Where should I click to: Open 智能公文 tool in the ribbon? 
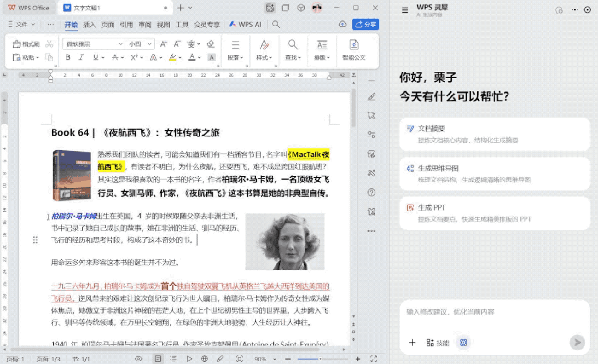tap(354, 50)
